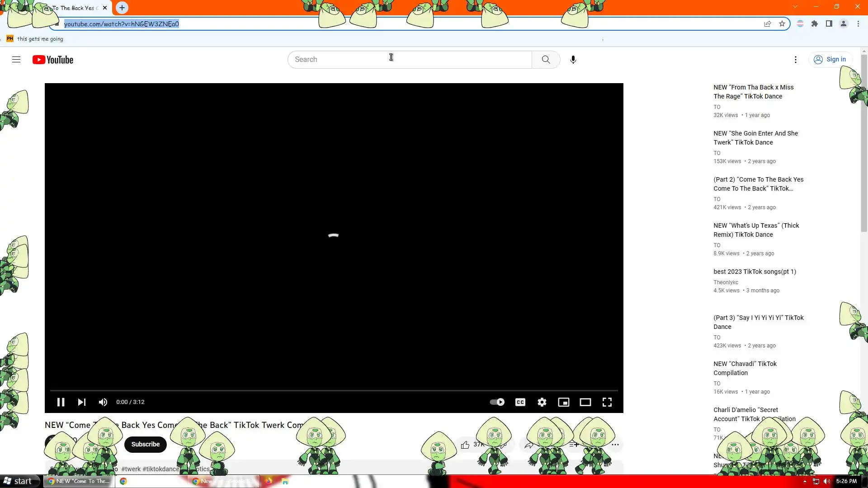Viewport: 868px width, 488px height.
Task: Open YouTube hamburger guide menu
Action: [16, 60]
